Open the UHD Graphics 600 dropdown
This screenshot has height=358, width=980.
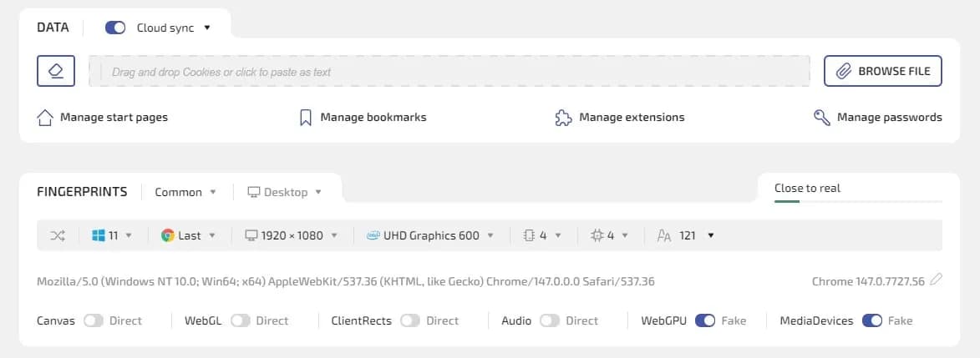click(430, 235)
